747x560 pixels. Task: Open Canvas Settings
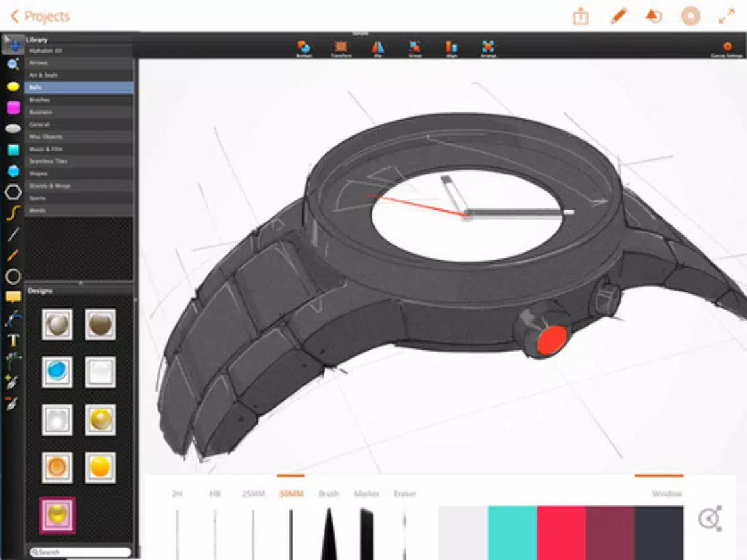pos(727,49)
